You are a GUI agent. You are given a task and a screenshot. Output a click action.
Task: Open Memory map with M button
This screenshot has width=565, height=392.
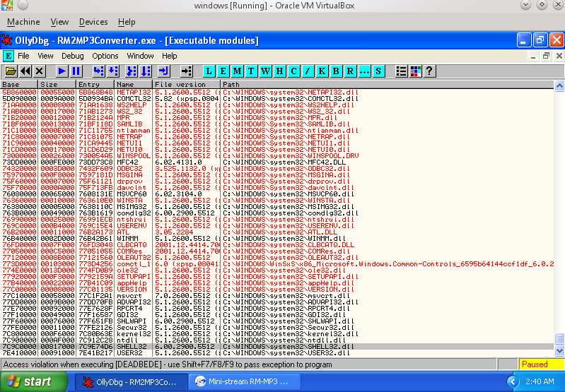coord(237,71)
